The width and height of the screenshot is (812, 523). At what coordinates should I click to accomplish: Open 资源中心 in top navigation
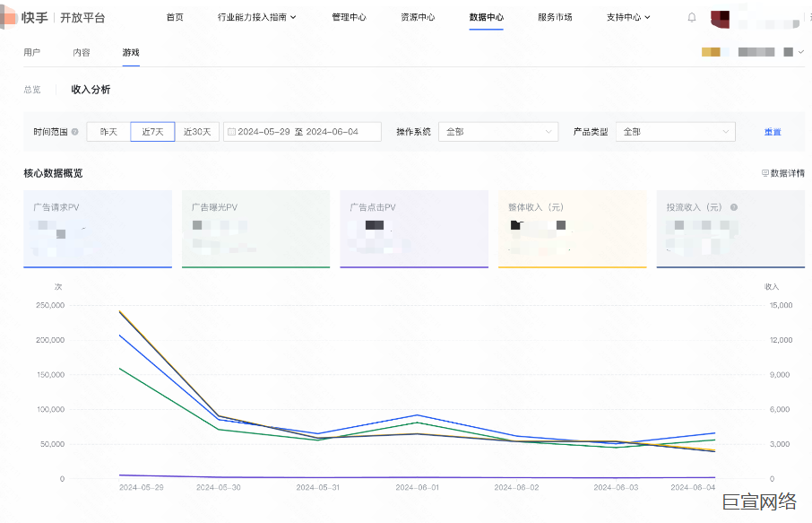[418, 17]
